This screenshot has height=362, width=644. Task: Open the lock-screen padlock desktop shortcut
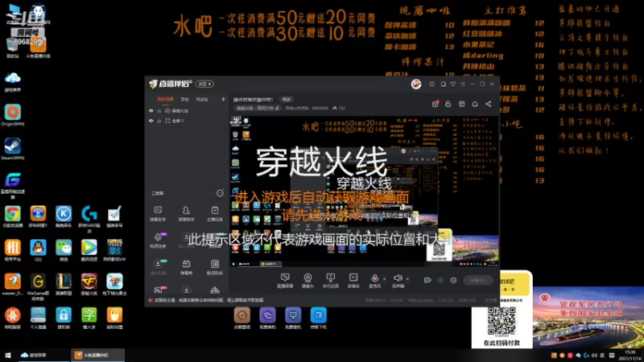(64, 318)
